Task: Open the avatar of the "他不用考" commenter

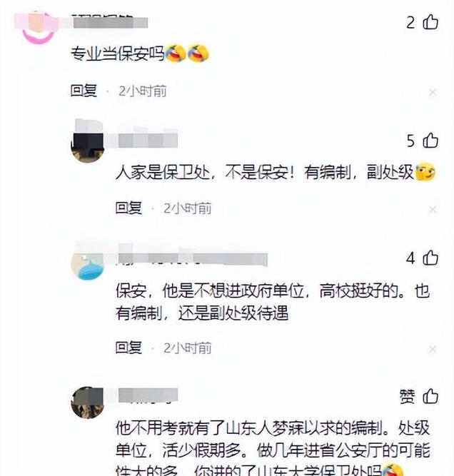Action: point(88,402)
